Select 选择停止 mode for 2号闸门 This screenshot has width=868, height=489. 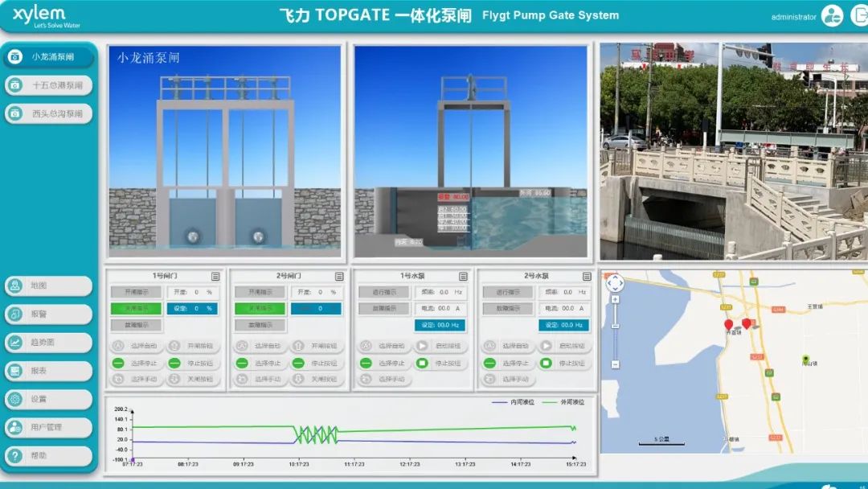point(260,364)
